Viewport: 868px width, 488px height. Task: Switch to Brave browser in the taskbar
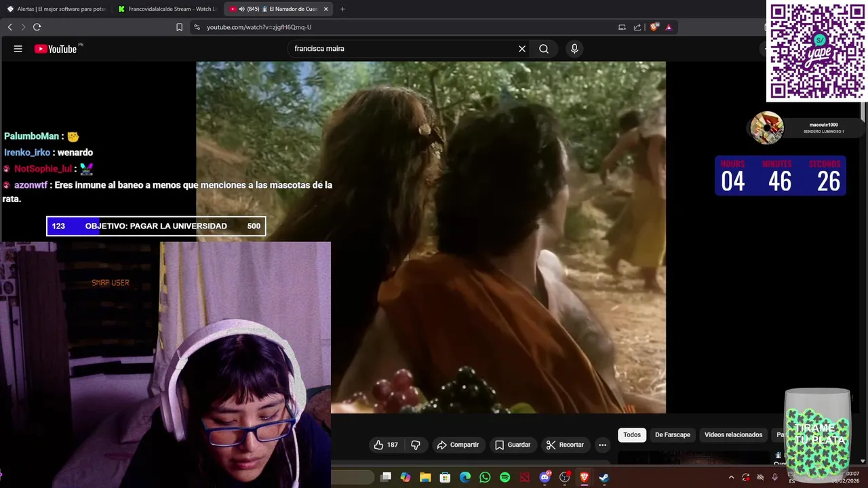pos(584,477)
